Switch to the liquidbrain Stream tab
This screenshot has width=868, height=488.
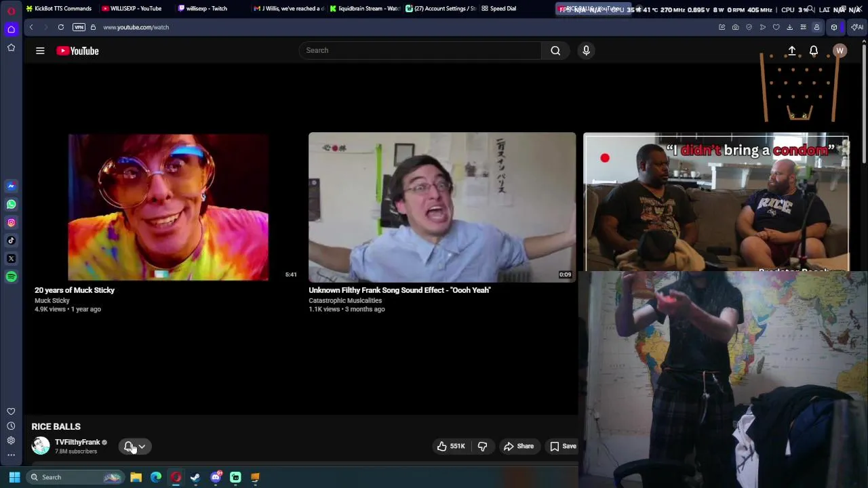coord(364,9)
